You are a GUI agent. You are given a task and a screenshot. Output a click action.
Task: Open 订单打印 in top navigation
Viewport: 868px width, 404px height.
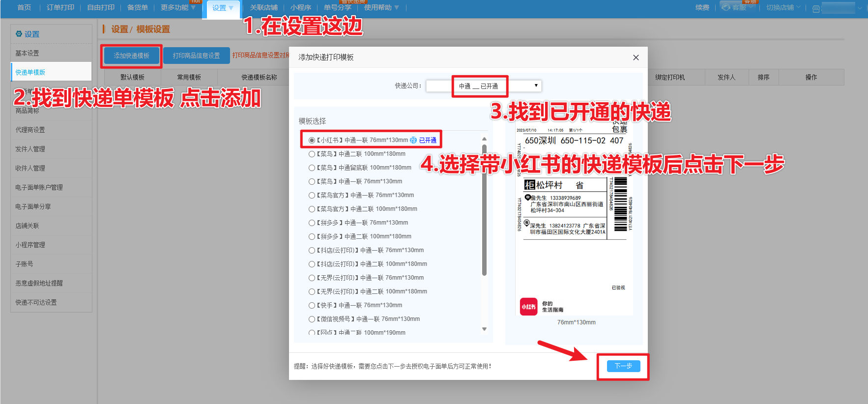point(60,7)
